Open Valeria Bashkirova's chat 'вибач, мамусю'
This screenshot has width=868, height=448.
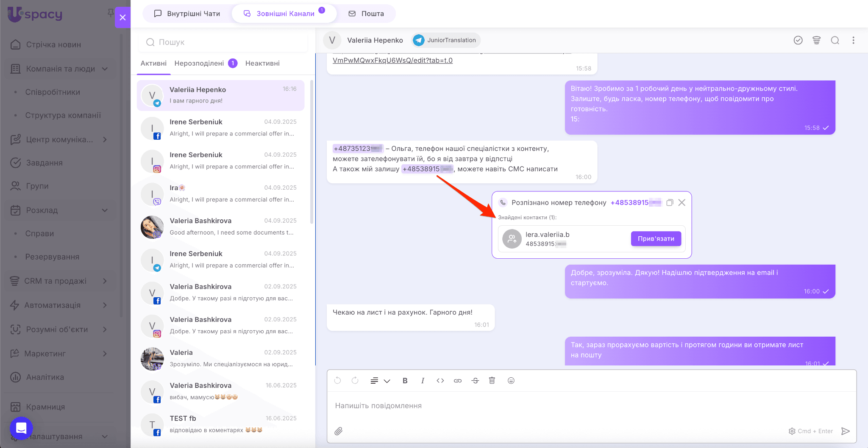coord(220,392)
